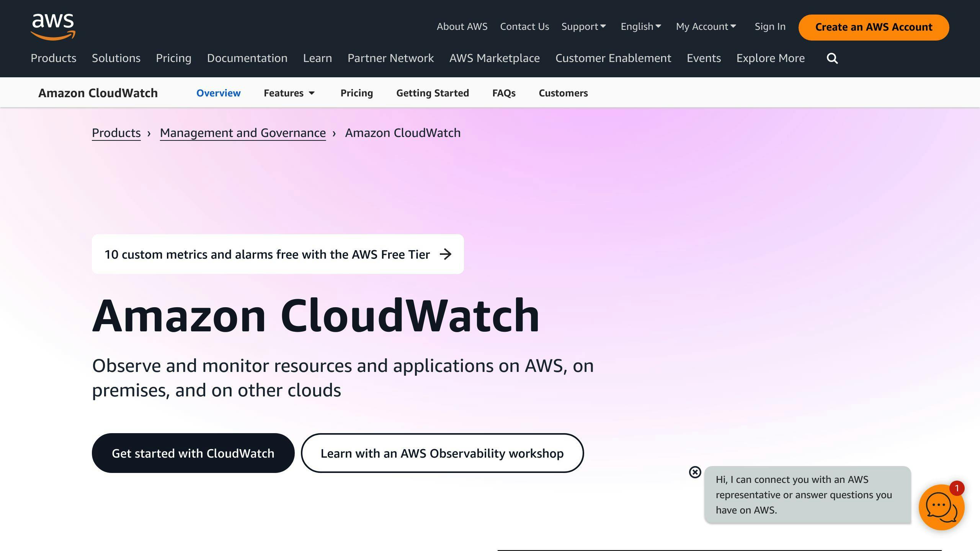This screenshot has height=551, width=980.
Task: Dismiss the chat greeting message
Action: pos(694,472)
